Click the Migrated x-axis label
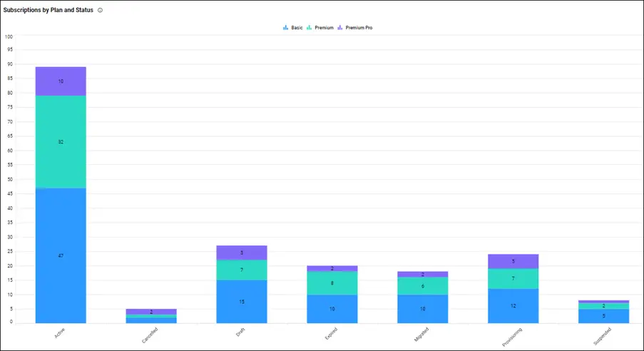This screenshot has width=644, height=351. click(421, 335)
